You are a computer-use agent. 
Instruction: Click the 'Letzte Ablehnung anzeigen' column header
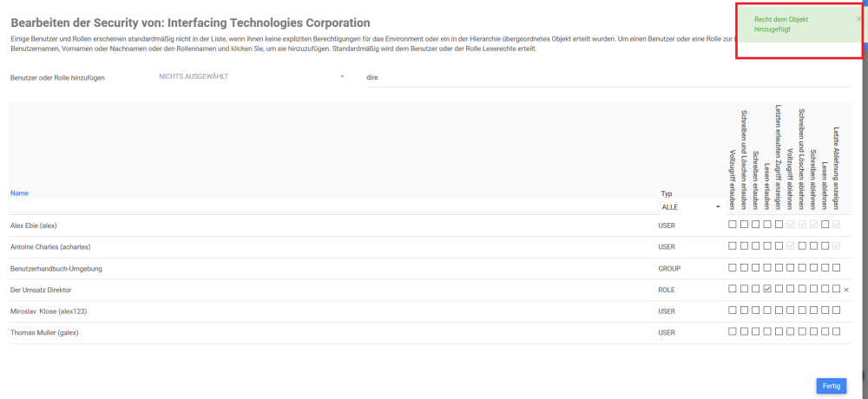[837, 169]
